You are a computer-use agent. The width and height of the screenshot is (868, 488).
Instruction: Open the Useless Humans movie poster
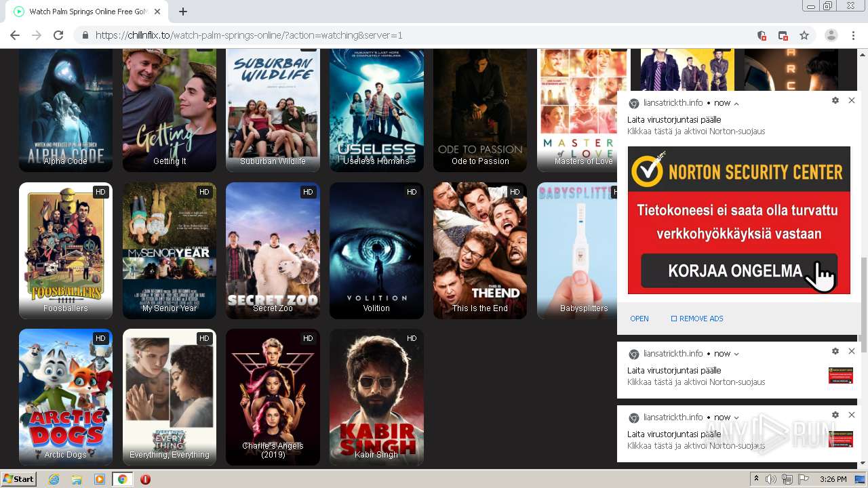coord(376,110)
